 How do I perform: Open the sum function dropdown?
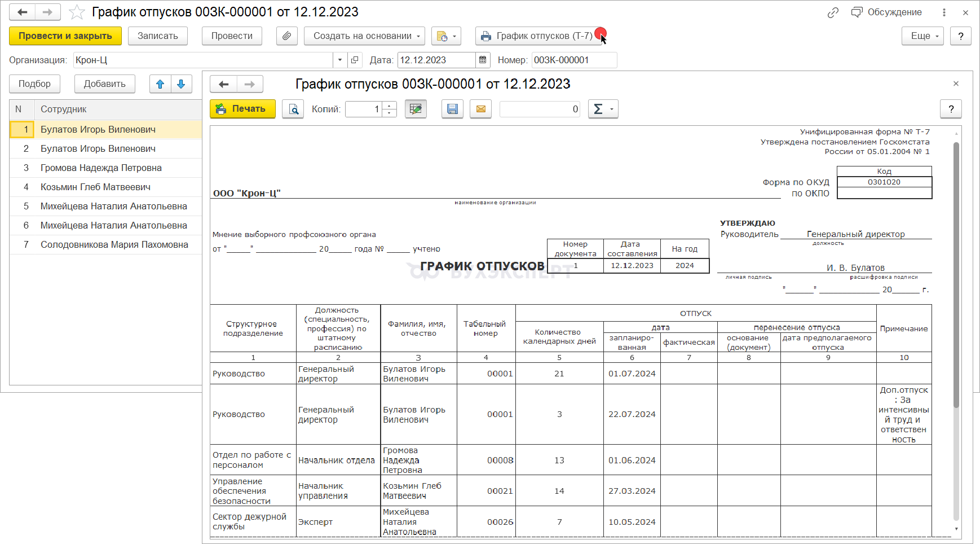[603, 109]
